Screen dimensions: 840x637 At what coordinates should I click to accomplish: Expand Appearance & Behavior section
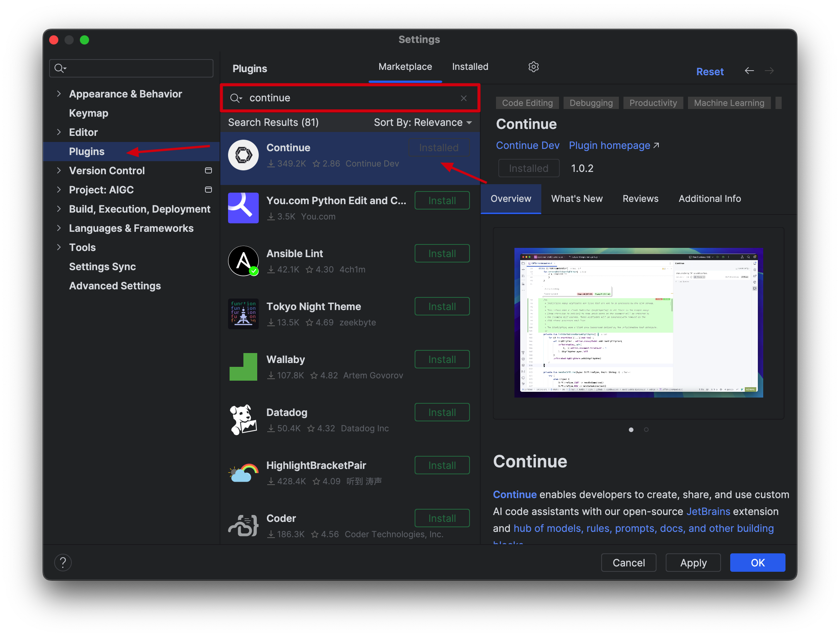(59, 94)
